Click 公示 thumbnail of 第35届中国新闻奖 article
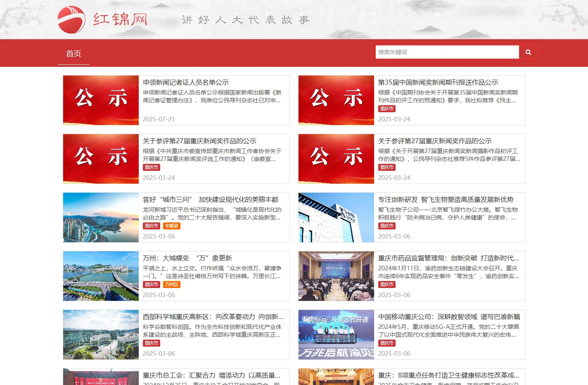This screenshot has height=385, width=588. tap(336, 100)
